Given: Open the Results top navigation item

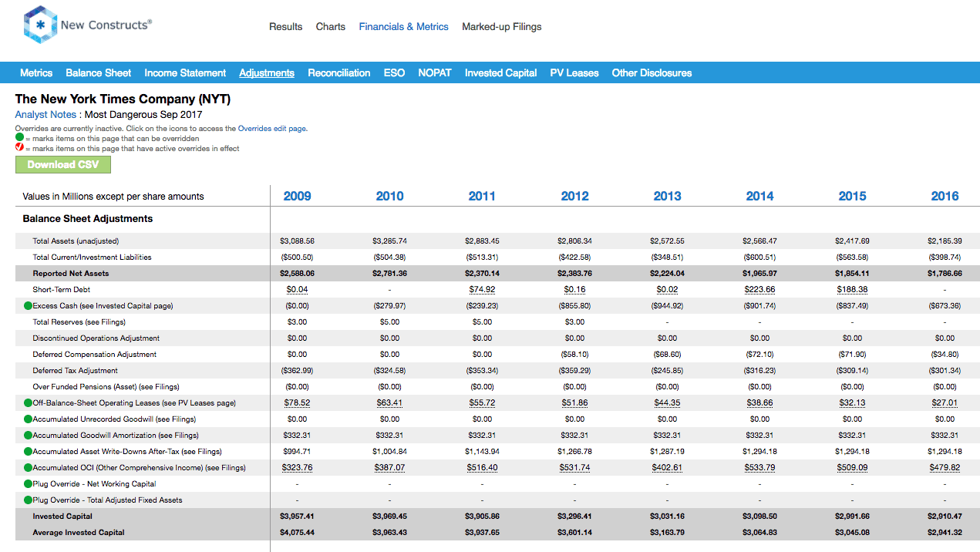Looking at the screenshot, I should click(x=285, y=27).
